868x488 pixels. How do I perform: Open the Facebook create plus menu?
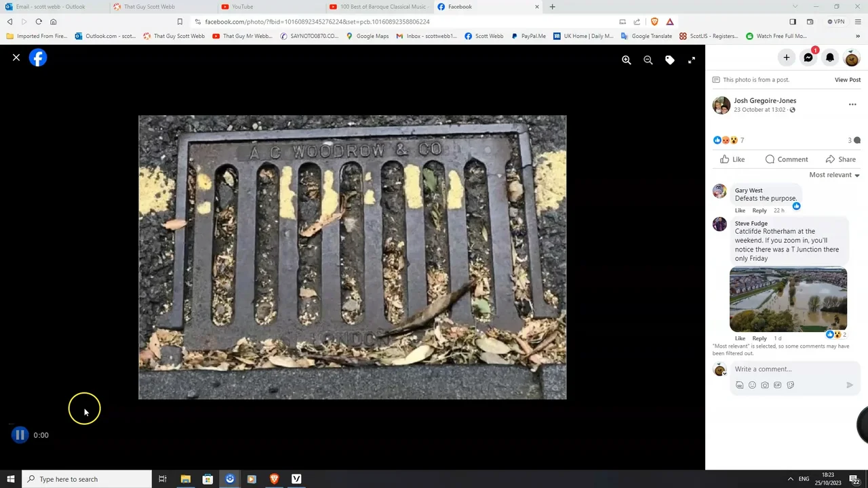(787, 58)
